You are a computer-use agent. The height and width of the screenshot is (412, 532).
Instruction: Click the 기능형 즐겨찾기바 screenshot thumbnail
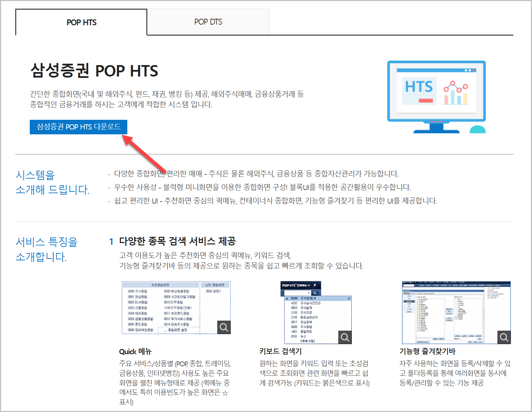point(456,312)
